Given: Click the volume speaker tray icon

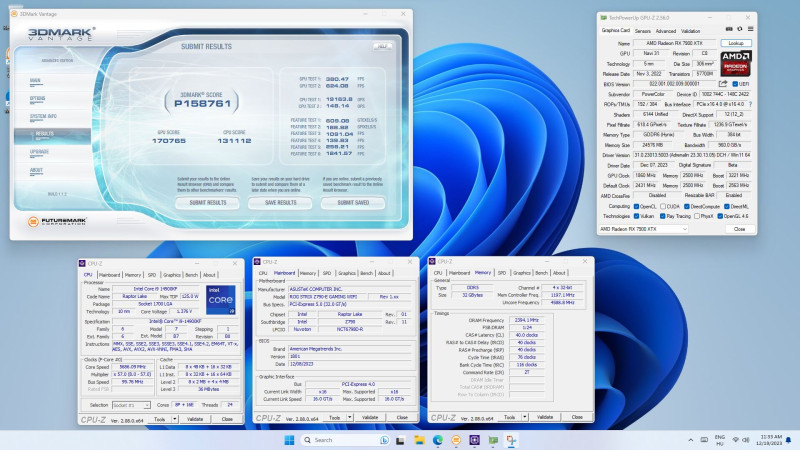Looking at the screenshot, I should coord(746,440).
